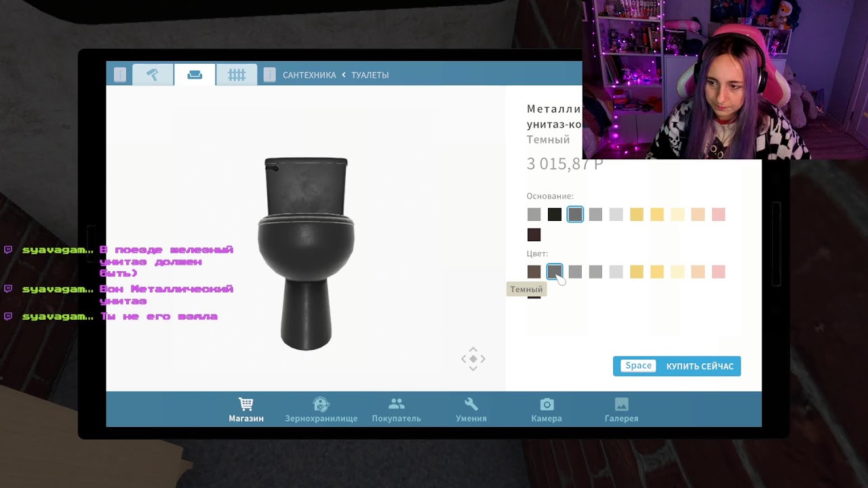Pick the peach swatch under Основание
The image size is (868, 488).
click(x=698, y=215)
